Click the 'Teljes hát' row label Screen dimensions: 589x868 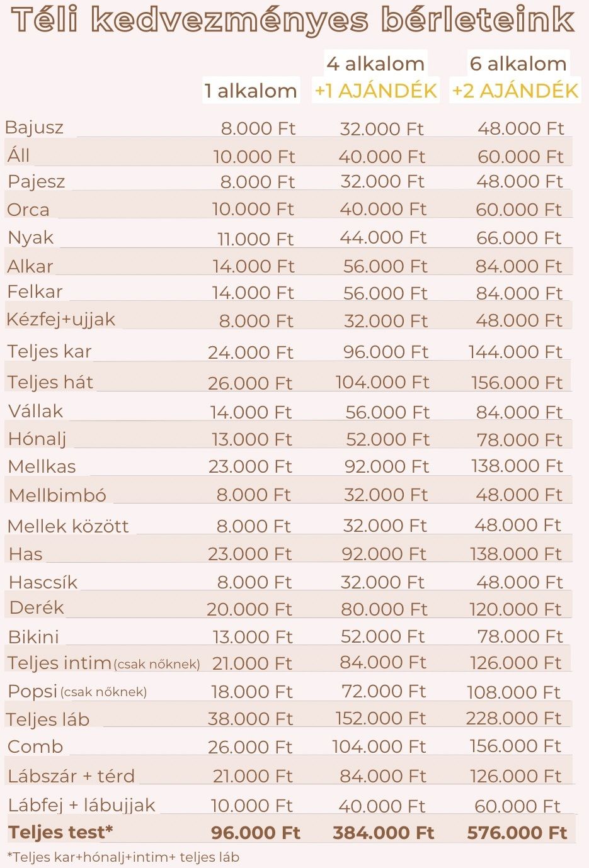point(50,382)
